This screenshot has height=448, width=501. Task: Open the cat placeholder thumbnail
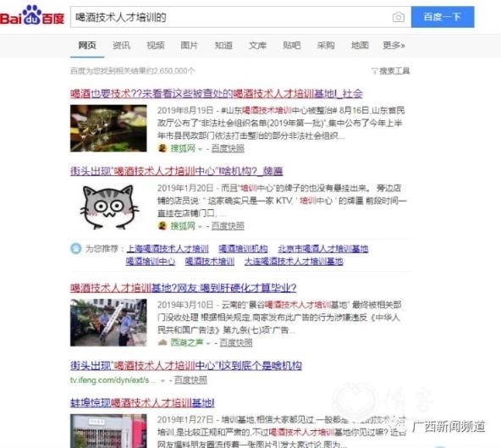[108, 207]
